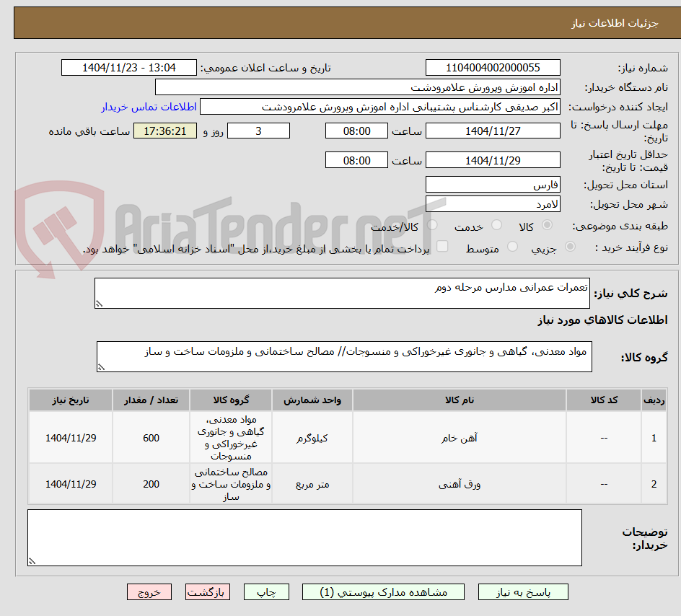Click the متر مربع unit cell
The height and width of the screenshot is (616, 681).
click(x=312, y=484)
